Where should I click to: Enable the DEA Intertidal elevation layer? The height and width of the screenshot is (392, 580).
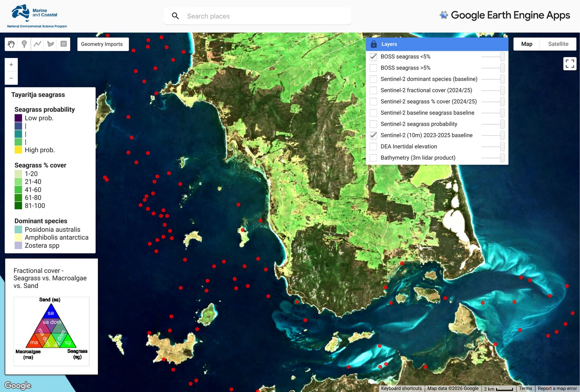click(373, 146)
